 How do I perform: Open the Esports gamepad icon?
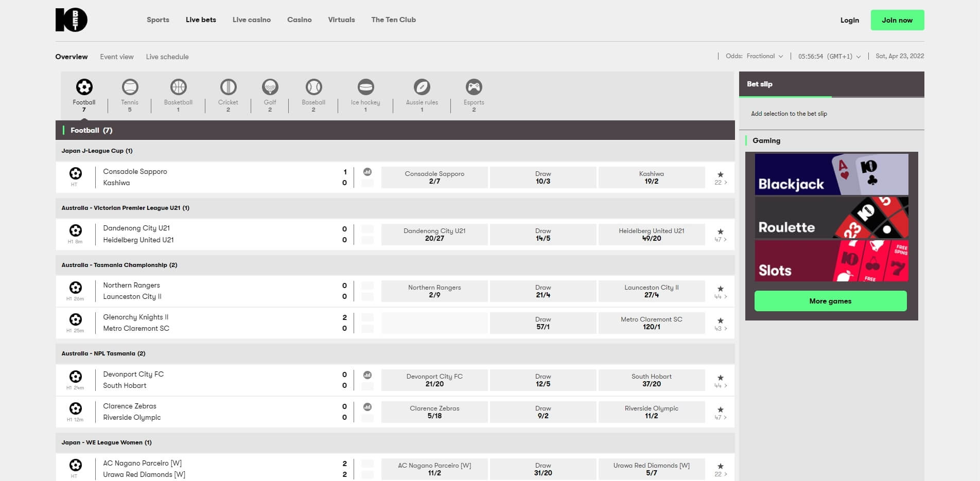coord(474,87)
